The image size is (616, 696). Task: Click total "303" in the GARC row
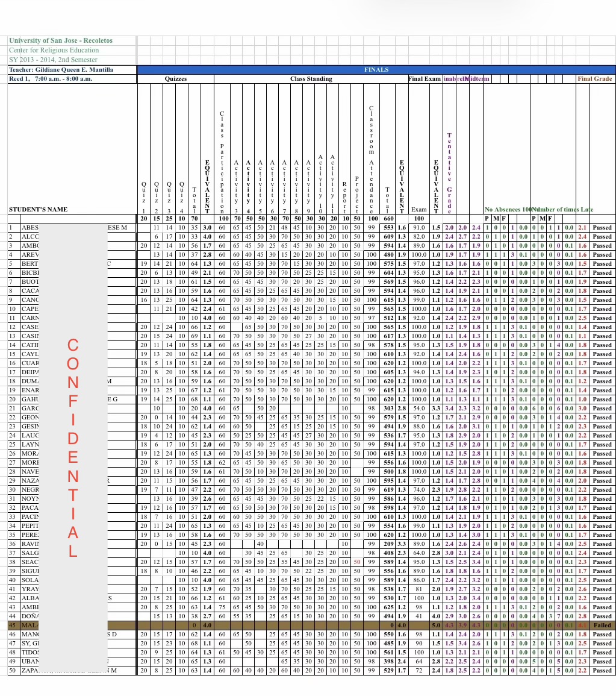click(388, 409)
